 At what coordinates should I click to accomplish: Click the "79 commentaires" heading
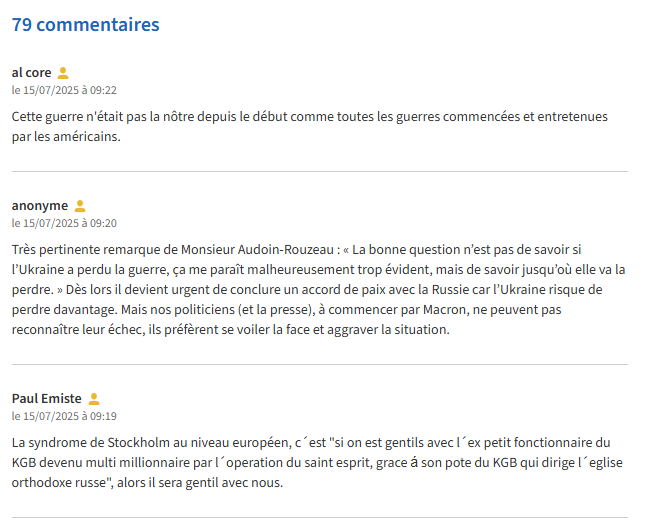[85, 25]
